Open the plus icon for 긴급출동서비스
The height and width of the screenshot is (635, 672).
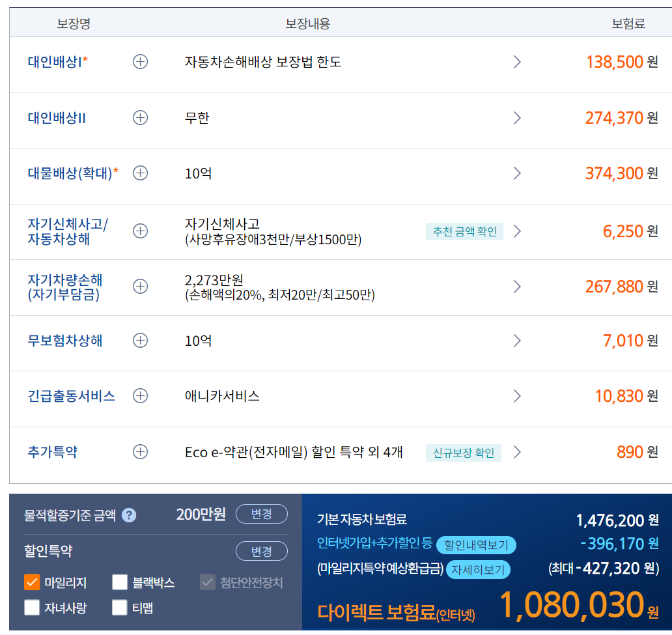[140, 395]
